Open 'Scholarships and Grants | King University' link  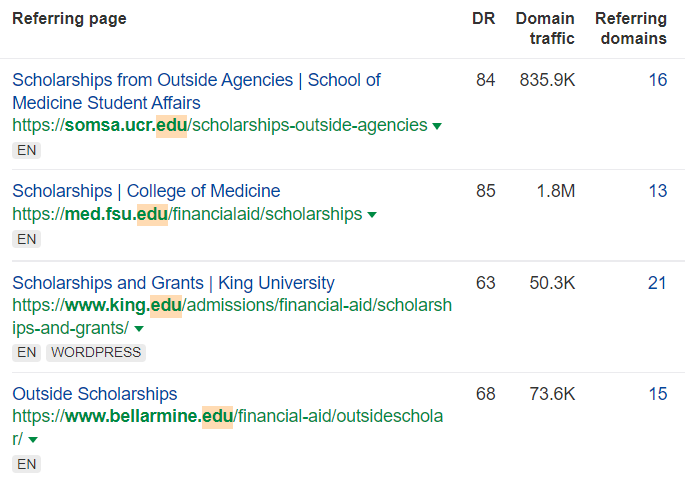pyautogui.click(x=173, y=283)
